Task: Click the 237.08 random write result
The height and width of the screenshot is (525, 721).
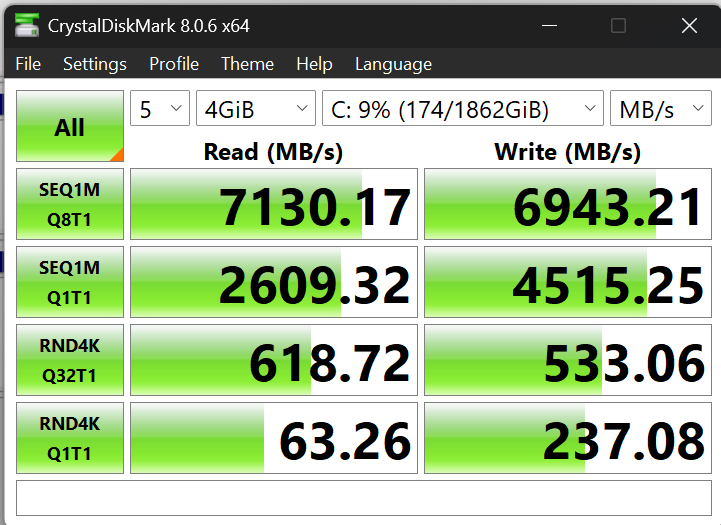Action: (568, 440)
